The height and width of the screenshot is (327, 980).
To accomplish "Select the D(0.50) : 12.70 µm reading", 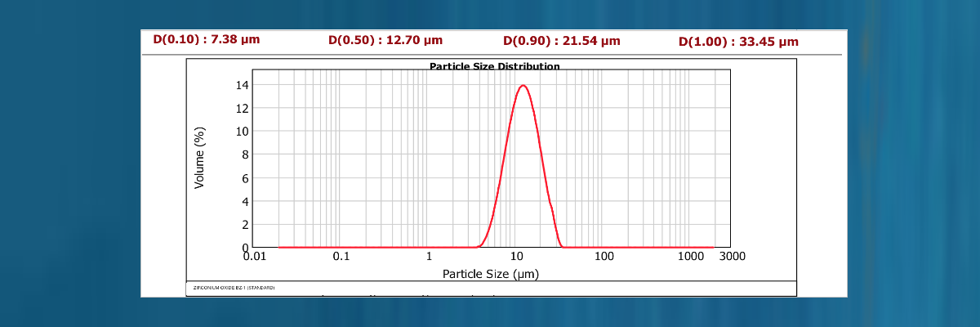I will coord(385,39).
